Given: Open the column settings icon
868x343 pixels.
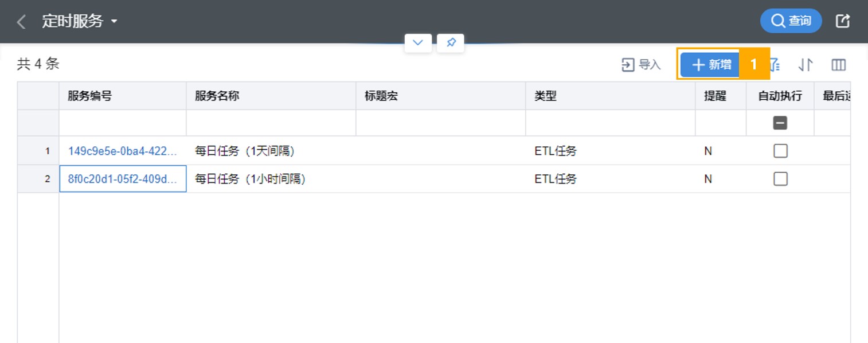Looking at the screenshot, I should pos(838,65).
